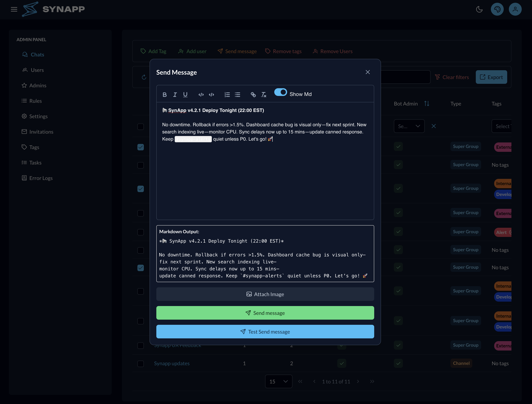
Task: Refresh the chats table
Action: [x=144, y=77]
